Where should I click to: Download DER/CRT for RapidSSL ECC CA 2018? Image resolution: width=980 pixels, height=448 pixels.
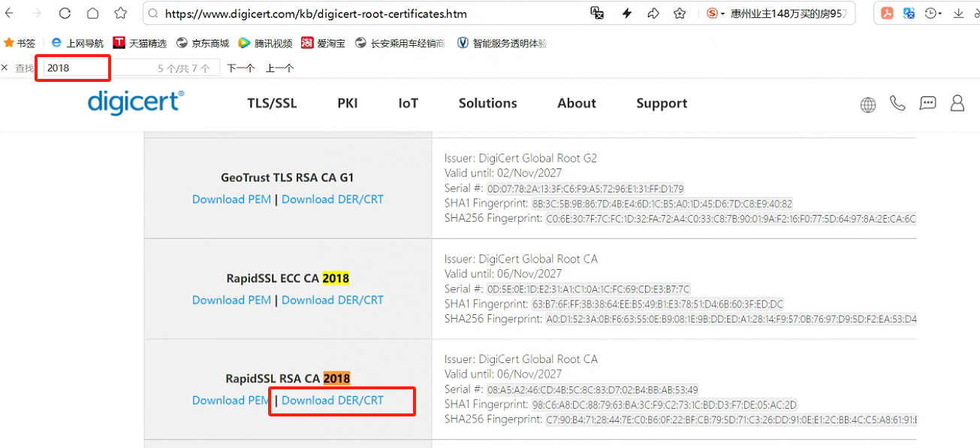click(x=333, y=300)
